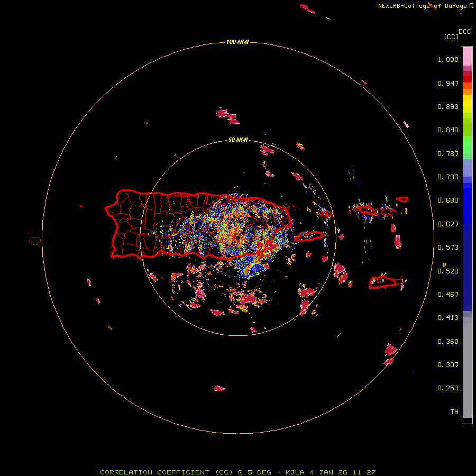Screen dimensions: 476x476
Task: Click the Vieques island outline east of Puerto Rico
Action: (x=309, y=236)
